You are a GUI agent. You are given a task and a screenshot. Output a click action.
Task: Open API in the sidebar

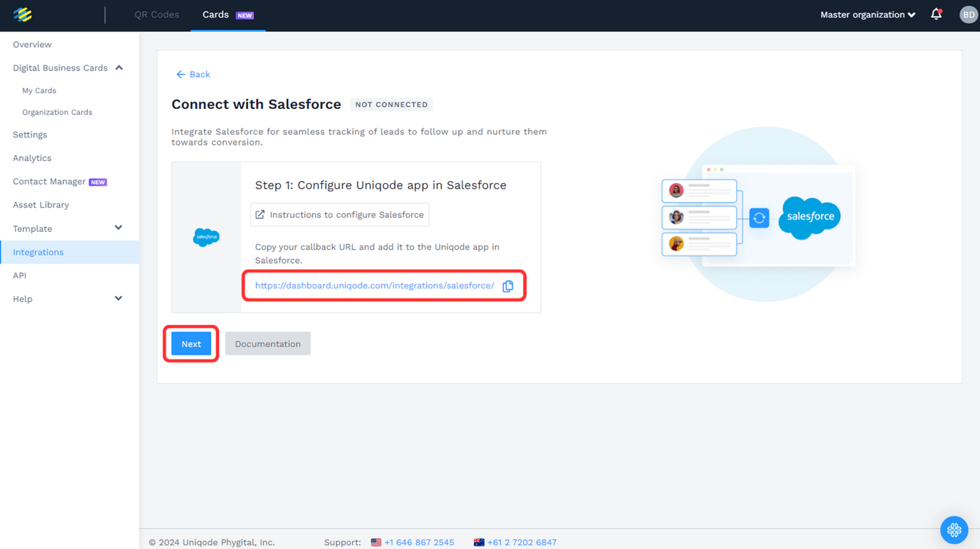(19, 276)
